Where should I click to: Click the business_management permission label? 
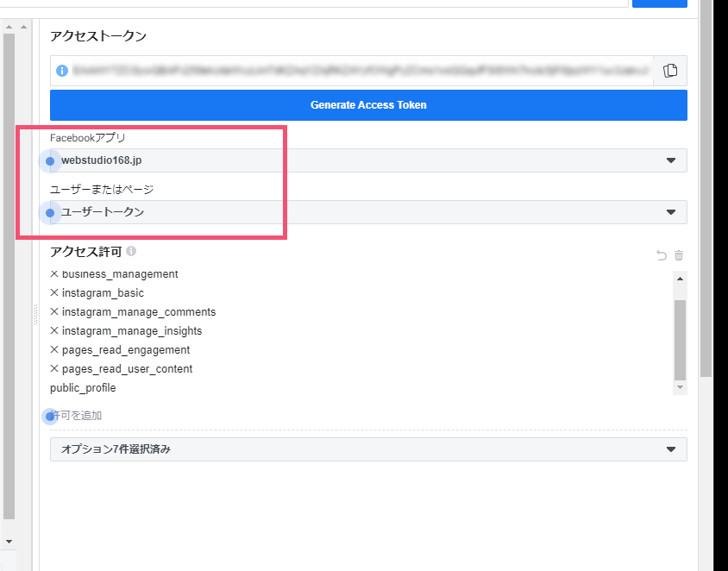120,274
